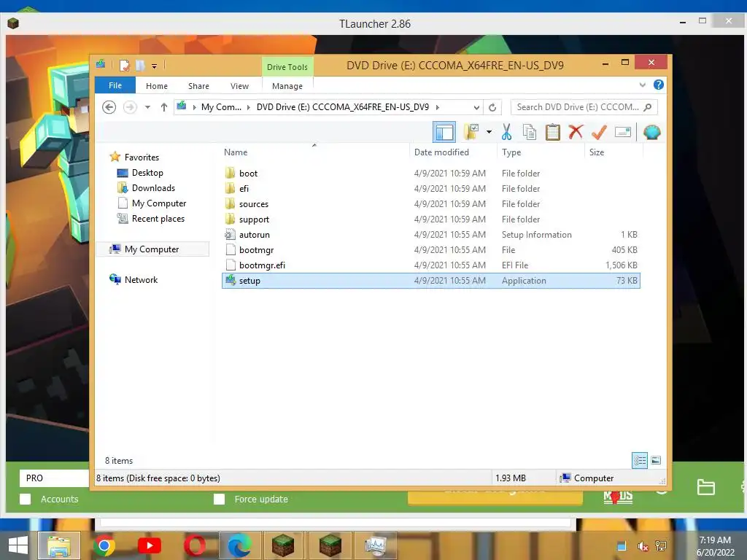Go up one folder level
Screen dimensions: 747x560
164,107
